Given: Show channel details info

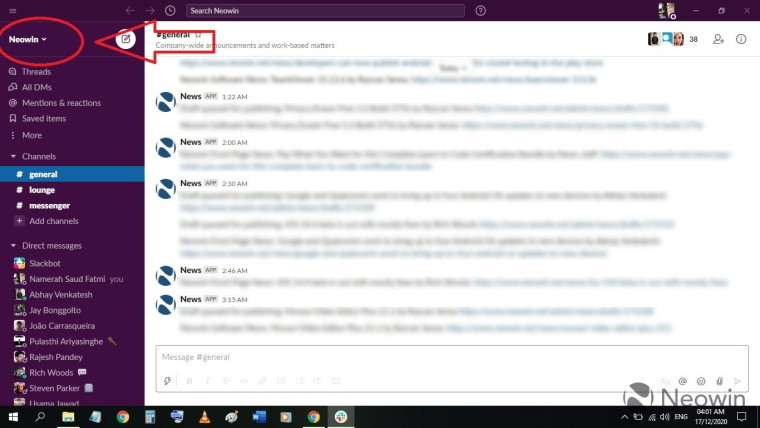Looking at the screenshot, I should (741, 39).
